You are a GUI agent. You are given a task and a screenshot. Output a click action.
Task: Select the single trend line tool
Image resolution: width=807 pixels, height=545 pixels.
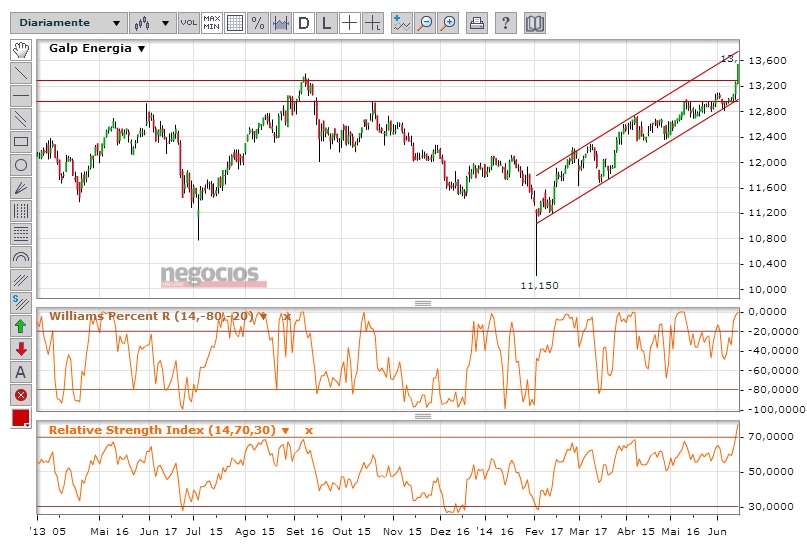coord(21,73)
